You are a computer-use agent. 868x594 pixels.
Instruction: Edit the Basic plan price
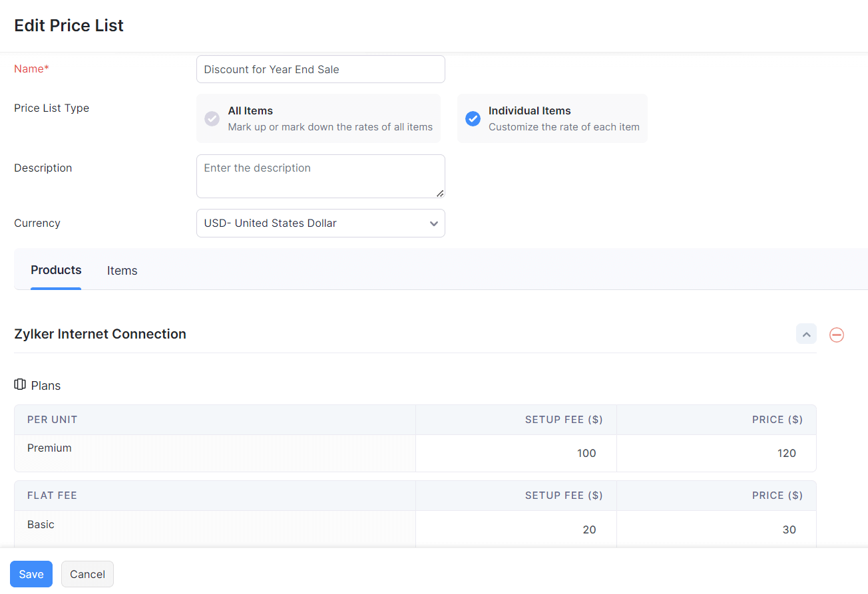[x=716, y=529]
